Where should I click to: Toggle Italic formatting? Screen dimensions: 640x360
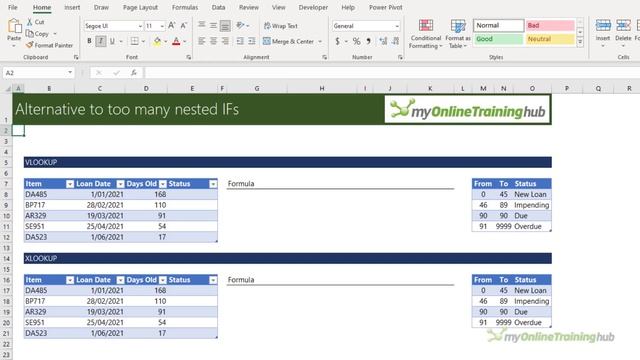pos(101,41)
